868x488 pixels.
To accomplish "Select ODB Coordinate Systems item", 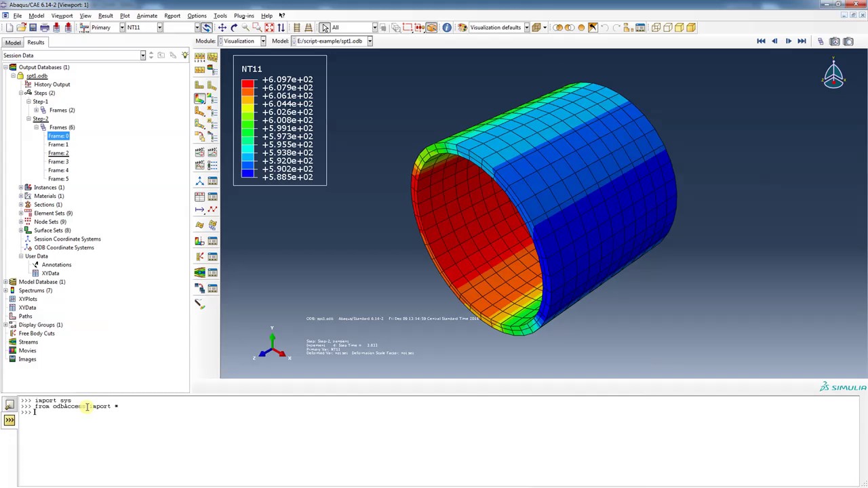I will click(64, 247).
